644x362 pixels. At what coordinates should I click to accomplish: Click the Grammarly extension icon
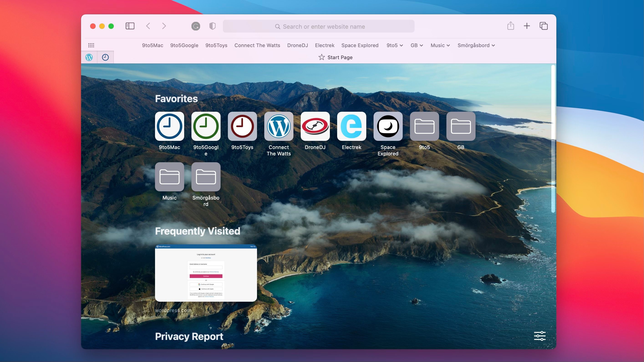point(196,26)
